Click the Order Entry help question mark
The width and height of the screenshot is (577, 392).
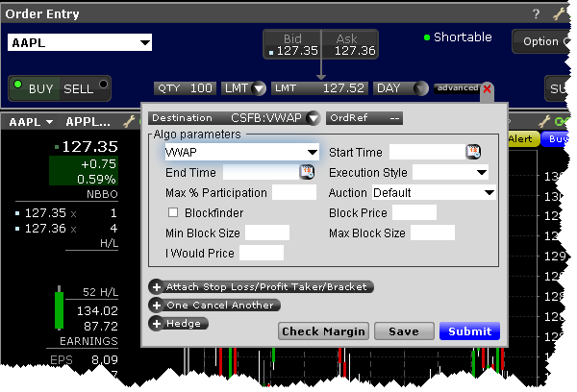pyautogui.click(x=537, y=13)
